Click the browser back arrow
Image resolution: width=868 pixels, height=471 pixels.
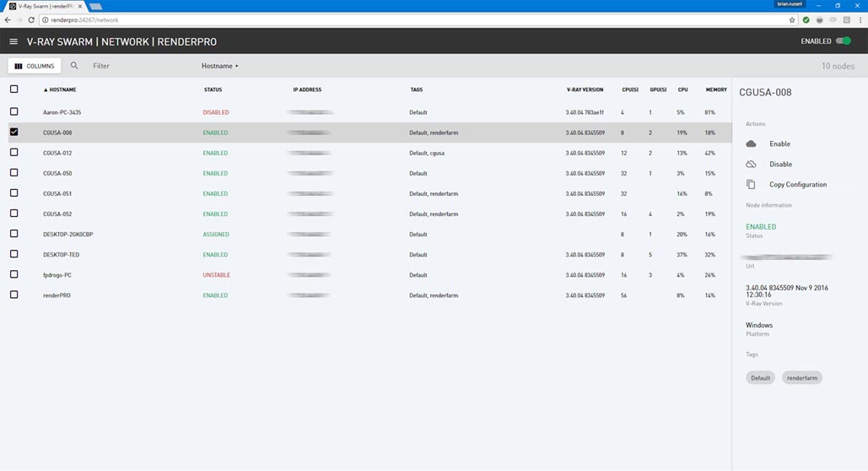tap(8, 20)
